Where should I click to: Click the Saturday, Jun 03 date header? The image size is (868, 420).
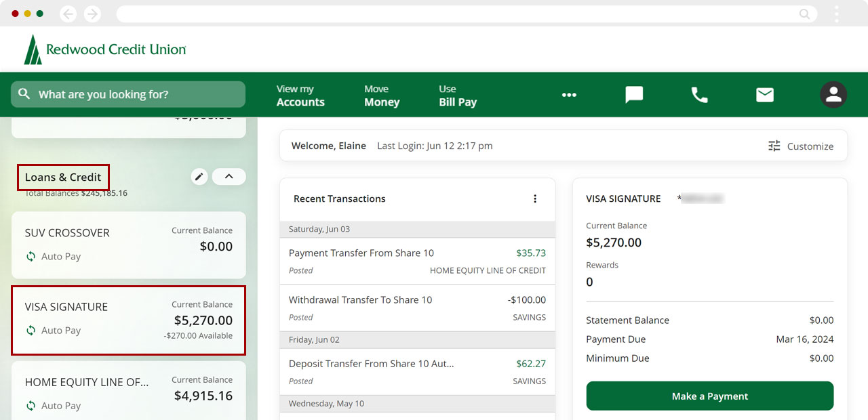[417, 229]
